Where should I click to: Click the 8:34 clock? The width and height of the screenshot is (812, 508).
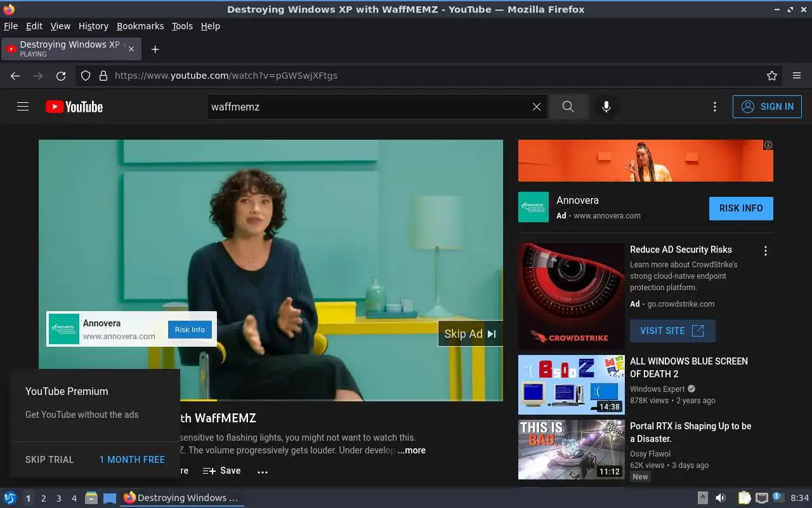(799, 498)
